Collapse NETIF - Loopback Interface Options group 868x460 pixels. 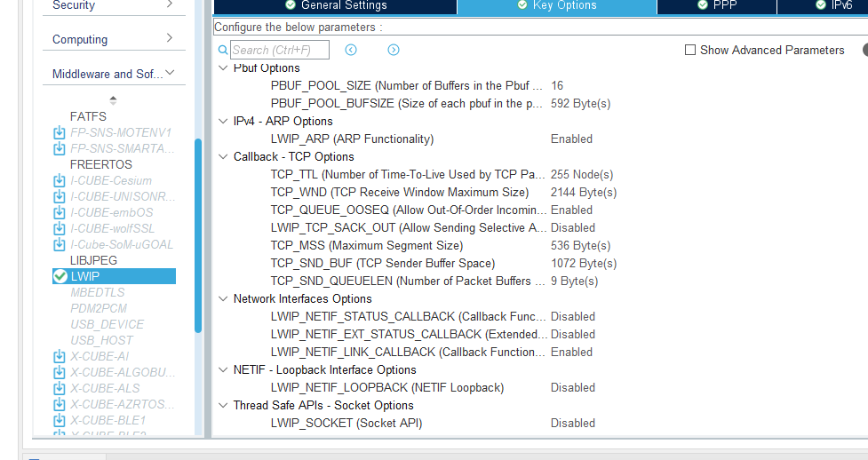pos(223,369)
